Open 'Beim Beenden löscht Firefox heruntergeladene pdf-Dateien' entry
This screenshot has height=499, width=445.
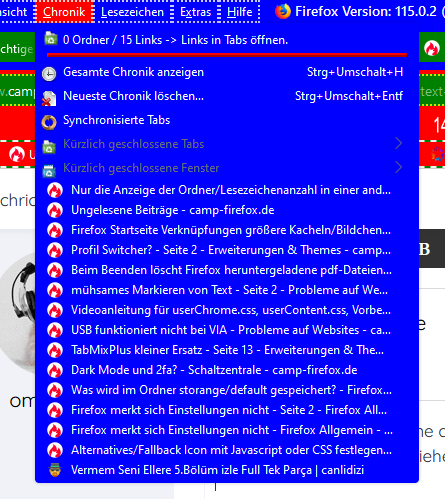227,270
